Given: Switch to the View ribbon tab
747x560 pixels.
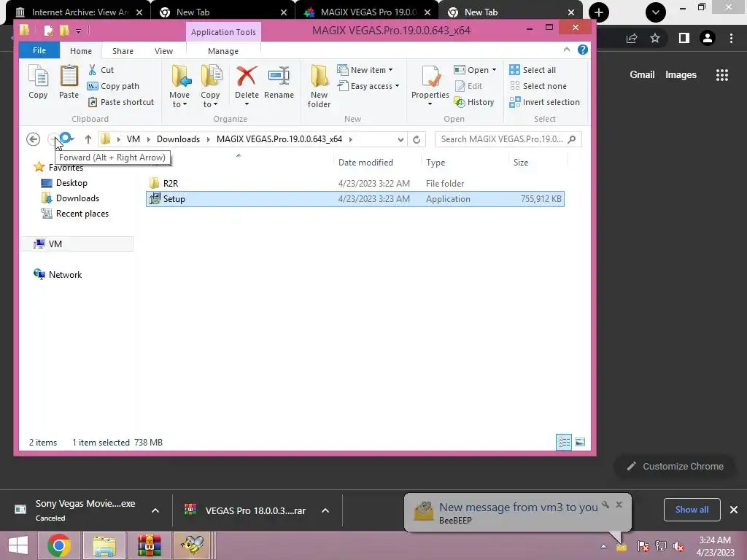Looking at the screenshot, I should coord(163,51).
